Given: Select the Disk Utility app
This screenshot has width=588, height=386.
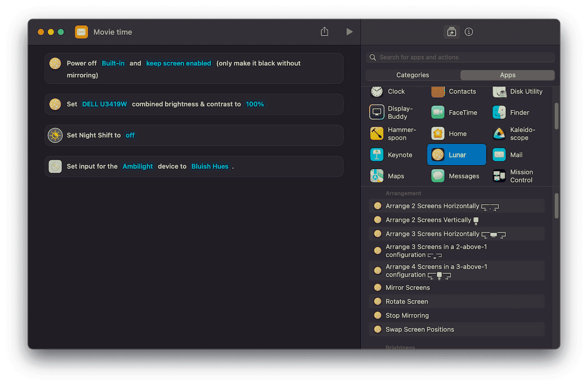Looking at the screenshot, I should [x=517, y=91].
